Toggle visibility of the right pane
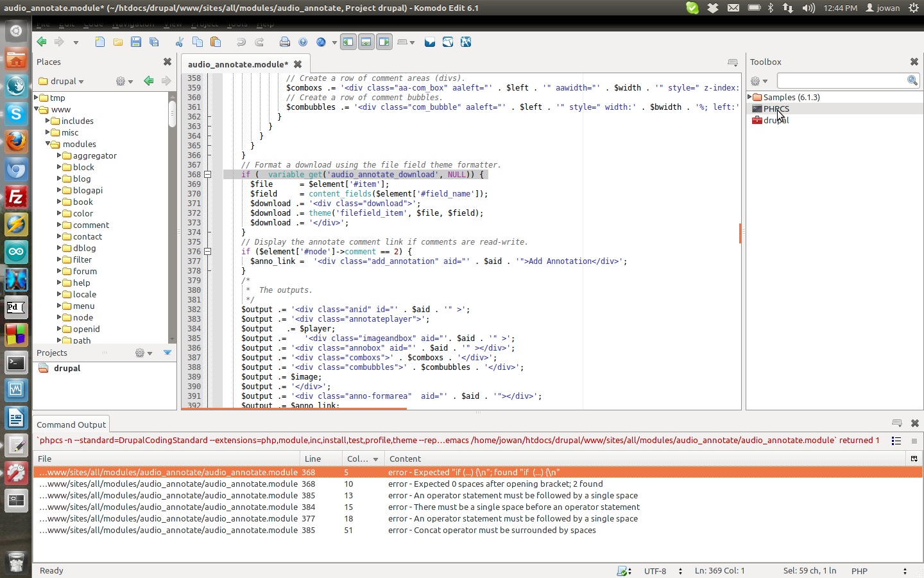Viewport: 924px width, 578px height. (x=384, y=41)
